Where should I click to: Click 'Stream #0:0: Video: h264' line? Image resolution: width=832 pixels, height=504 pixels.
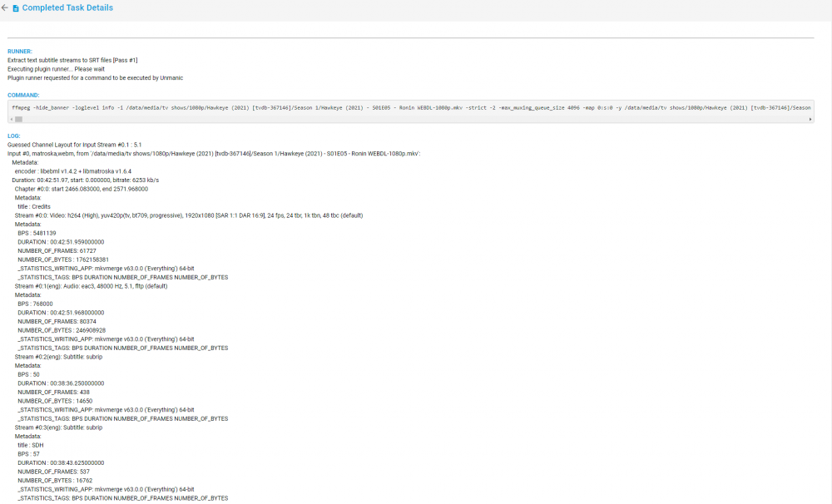(x=189, y=215)
